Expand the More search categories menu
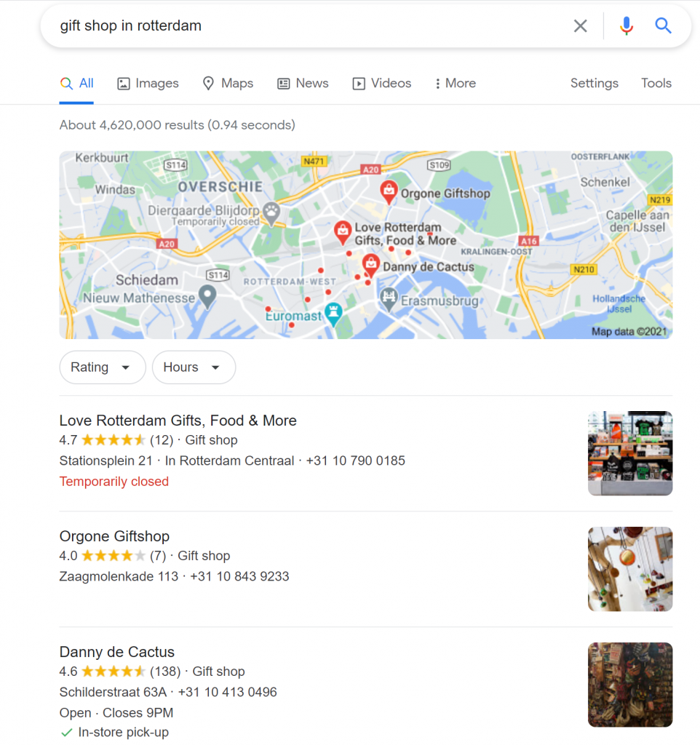 pos(456,83)
